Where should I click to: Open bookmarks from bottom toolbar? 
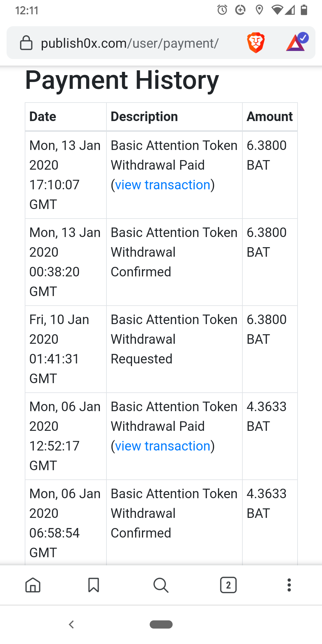(x=94, y=585)
